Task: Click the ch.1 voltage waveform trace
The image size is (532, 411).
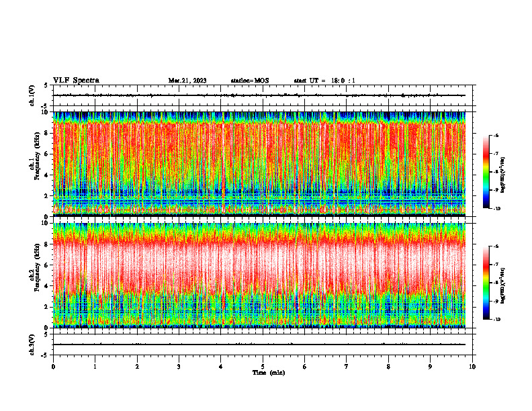Action: pyautogui.click(x=259, y=95)
